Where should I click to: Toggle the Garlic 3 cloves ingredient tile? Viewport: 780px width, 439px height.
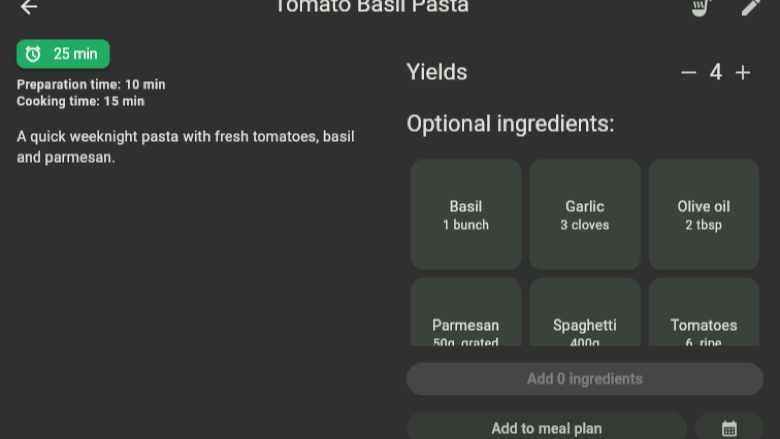pos(585,215)
